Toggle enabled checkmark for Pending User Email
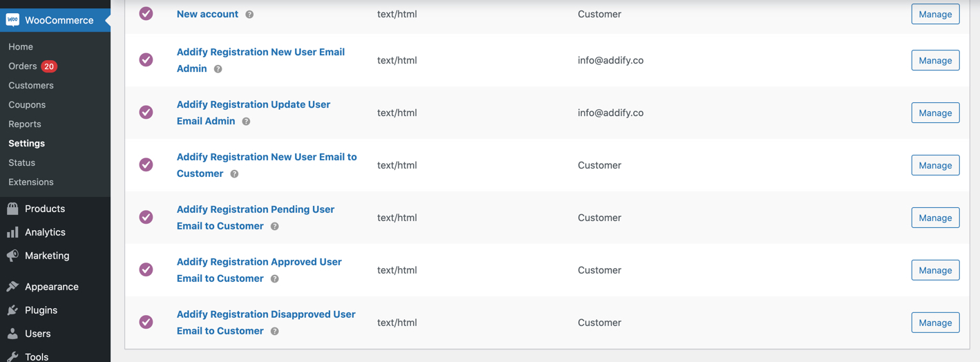 pyautogui.click(x=146, y=217)
